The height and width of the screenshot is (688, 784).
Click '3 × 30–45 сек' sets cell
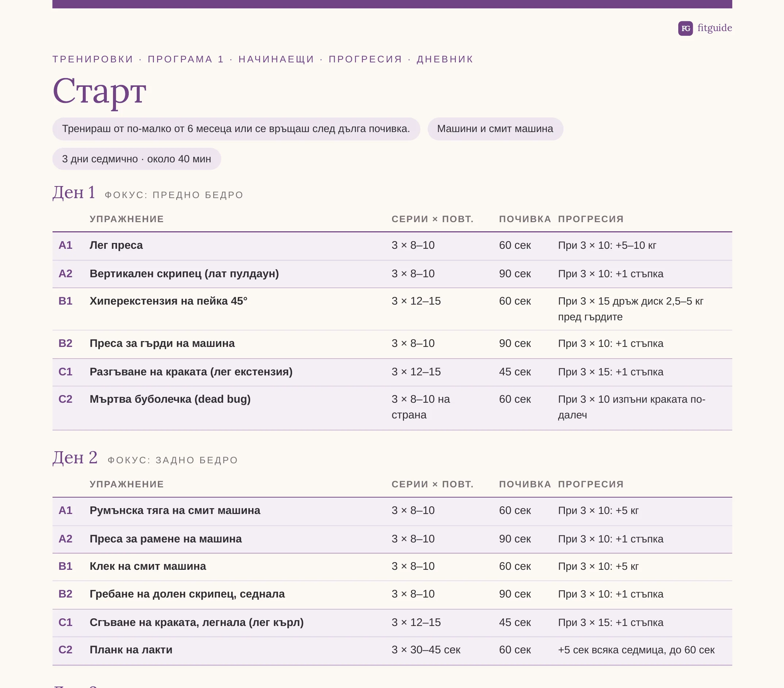pyautogui.click(x=426, y=650)
